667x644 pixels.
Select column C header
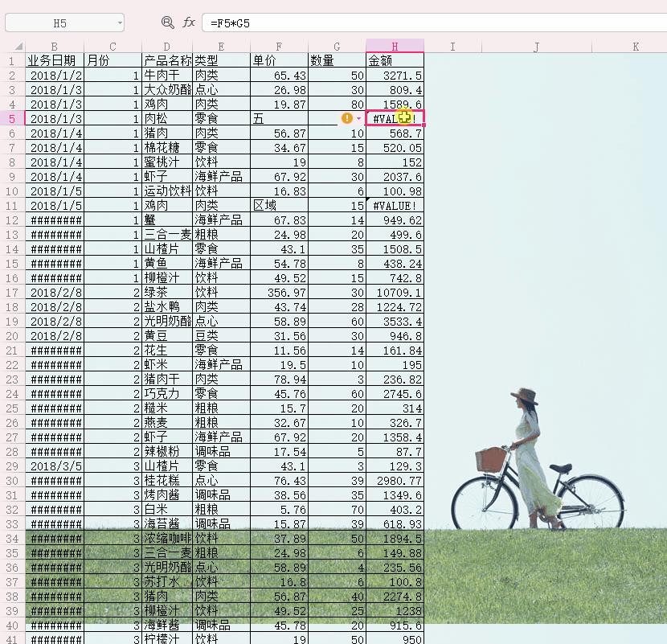(x=113, y=47)
